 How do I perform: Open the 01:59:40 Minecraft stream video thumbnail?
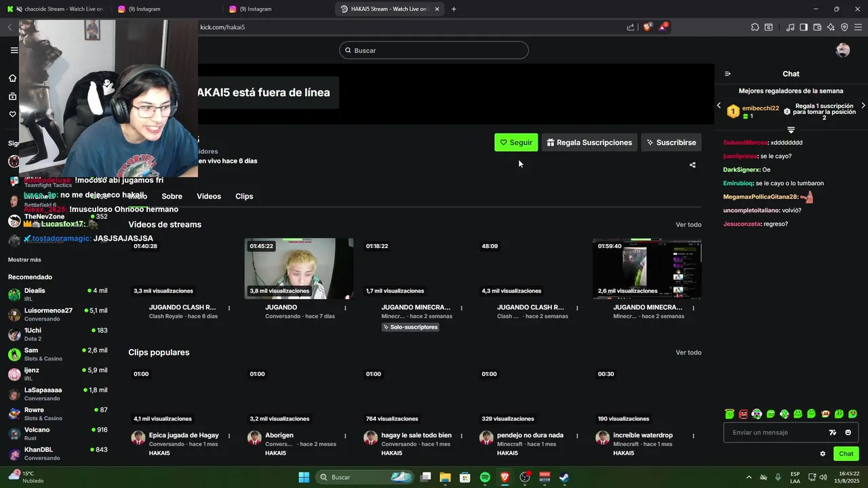(647, 268)
